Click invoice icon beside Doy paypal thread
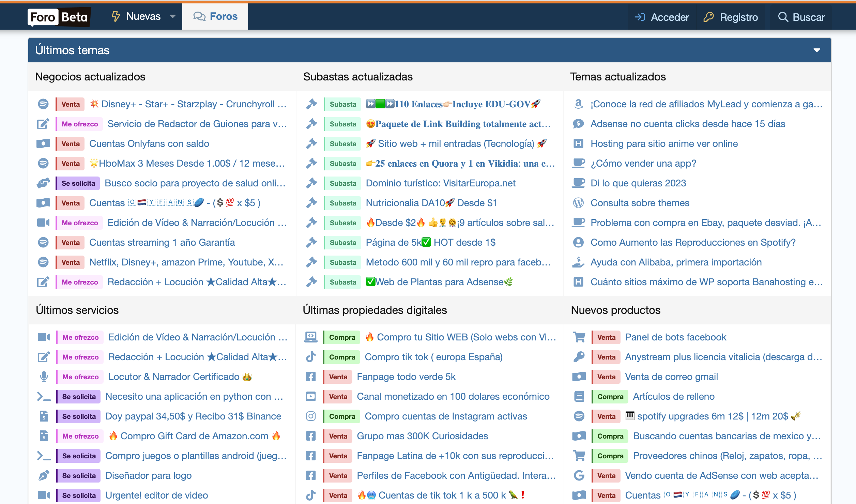Viewport: 856px width, 504px height. tap(44, 416)
